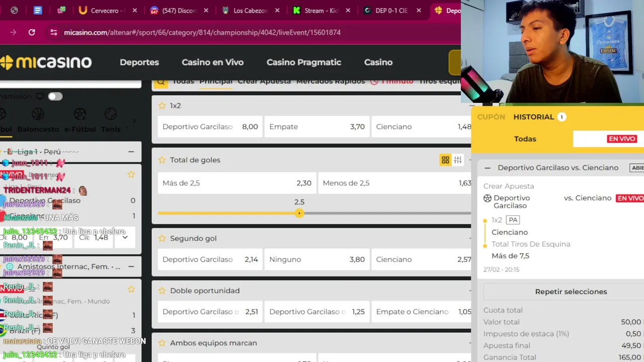Viewport: 644px width, 362px height.
Task: Favorite the Ambos equipos marcan star
Action: [162, 343]
